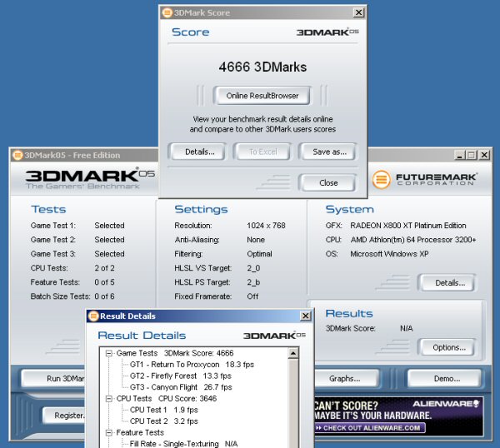Collapse the Feature Tests tree node
500x448 pixels.
coord(109,433)
